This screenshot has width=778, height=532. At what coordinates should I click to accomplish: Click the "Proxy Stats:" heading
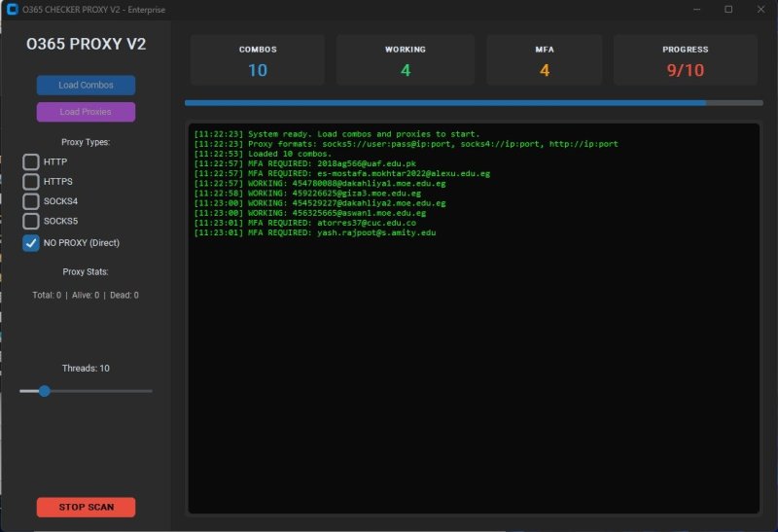pos(86,272)
